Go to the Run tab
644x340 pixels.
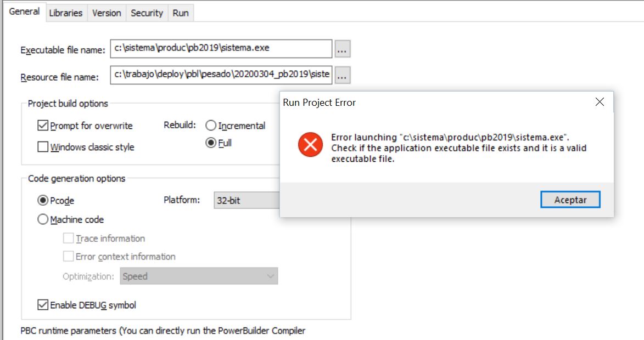pos(181,13)
